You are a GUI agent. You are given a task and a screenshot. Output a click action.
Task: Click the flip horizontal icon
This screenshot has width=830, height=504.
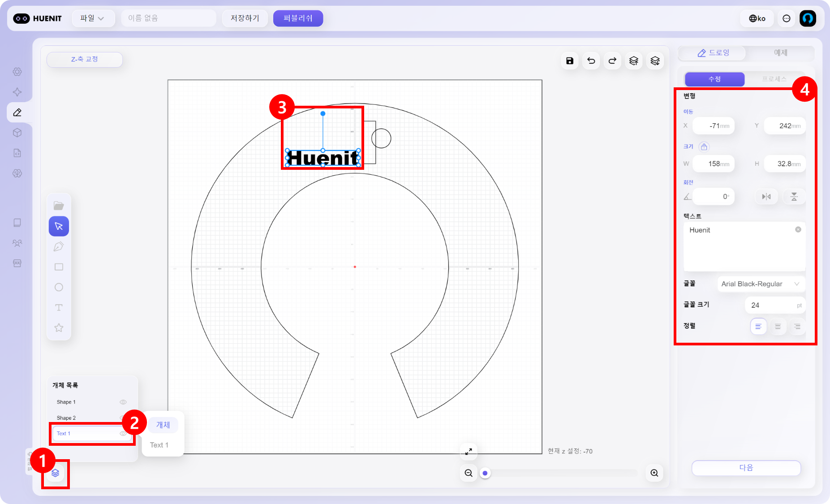766,197
